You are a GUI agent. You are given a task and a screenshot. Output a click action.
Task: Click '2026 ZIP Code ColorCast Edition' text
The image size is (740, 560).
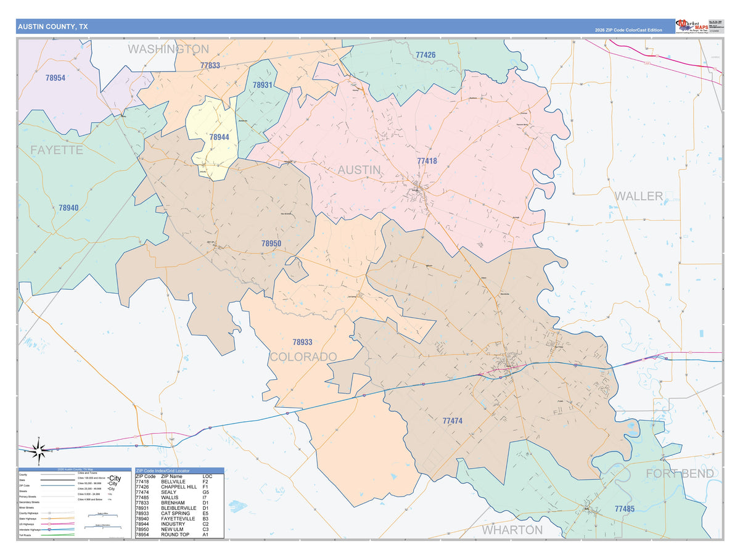pos(629,30)
